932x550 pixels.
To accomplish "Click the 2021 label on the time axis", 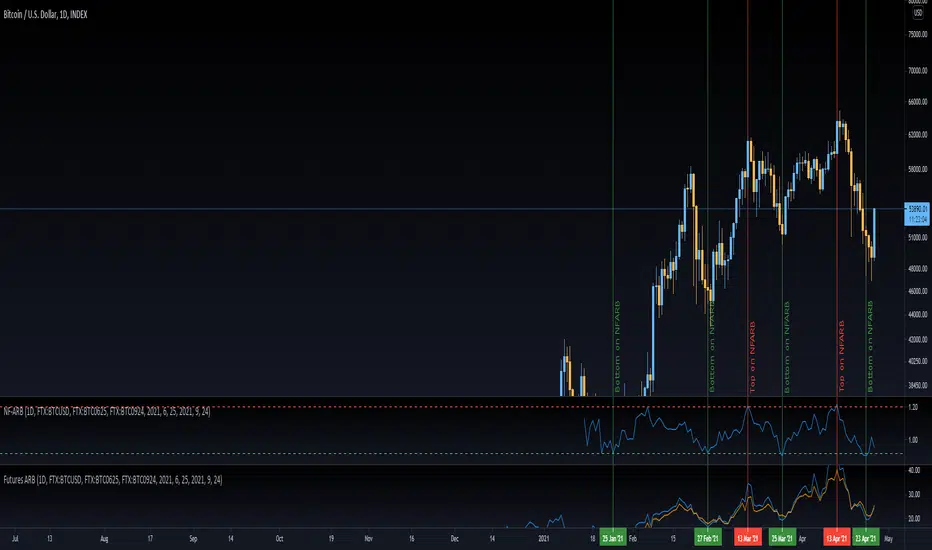I will coord(544,539).
